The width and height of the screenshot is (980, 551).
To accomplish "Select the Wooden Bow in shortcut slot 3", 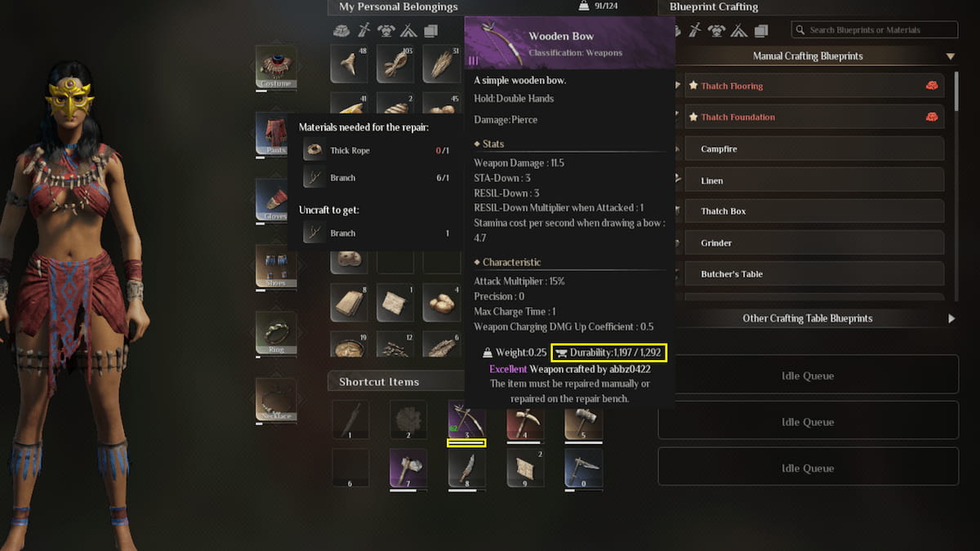I will pos(466,420).
